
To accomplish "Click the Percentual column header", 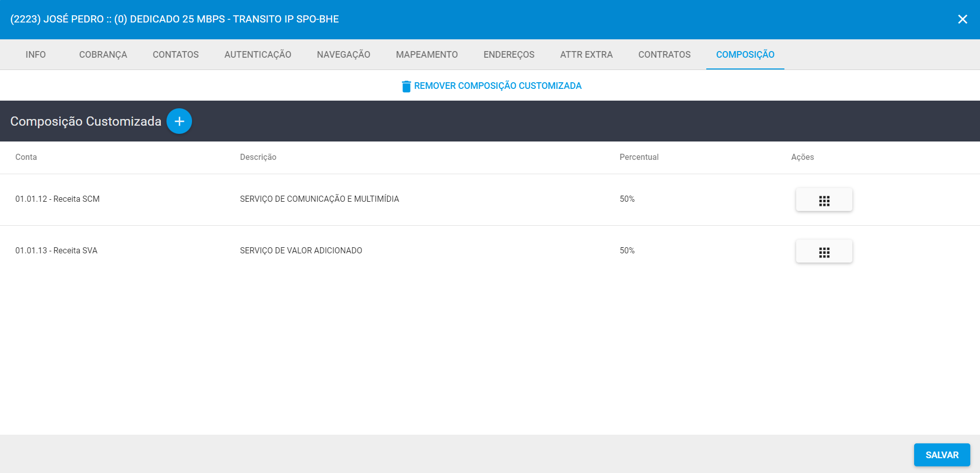I will click(639, 157).
